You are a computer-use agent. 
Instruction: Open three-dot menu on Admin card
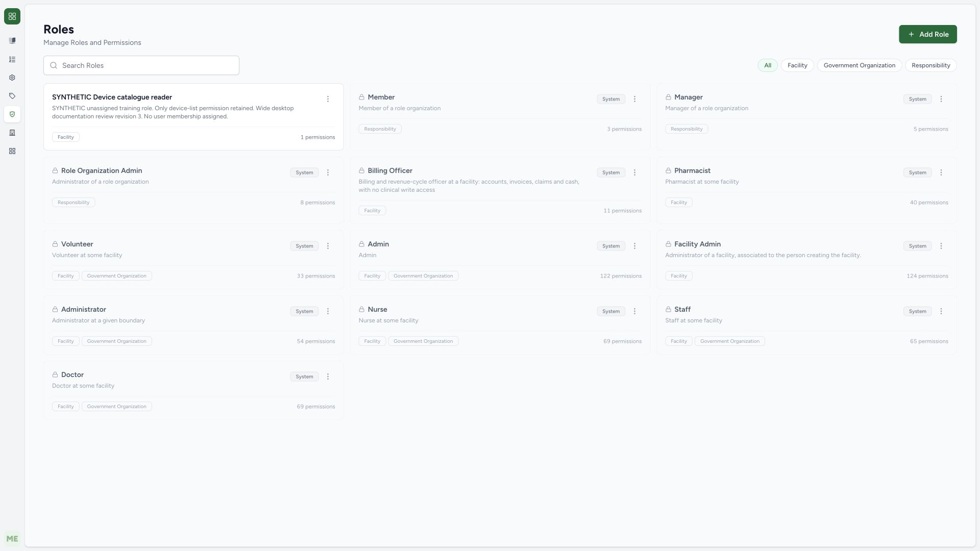pyautogui.click(x=634, y=246)
